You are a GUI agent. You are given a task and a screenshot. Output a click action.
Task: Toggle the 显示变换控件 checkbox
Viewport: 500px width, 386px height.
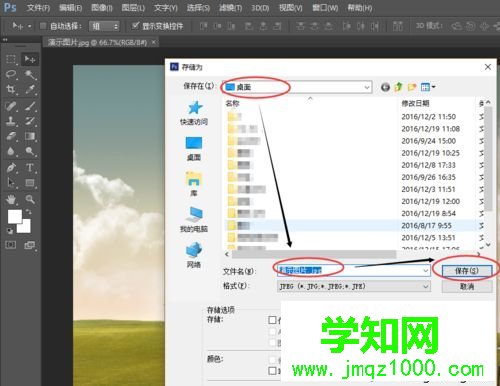[135, 26]
